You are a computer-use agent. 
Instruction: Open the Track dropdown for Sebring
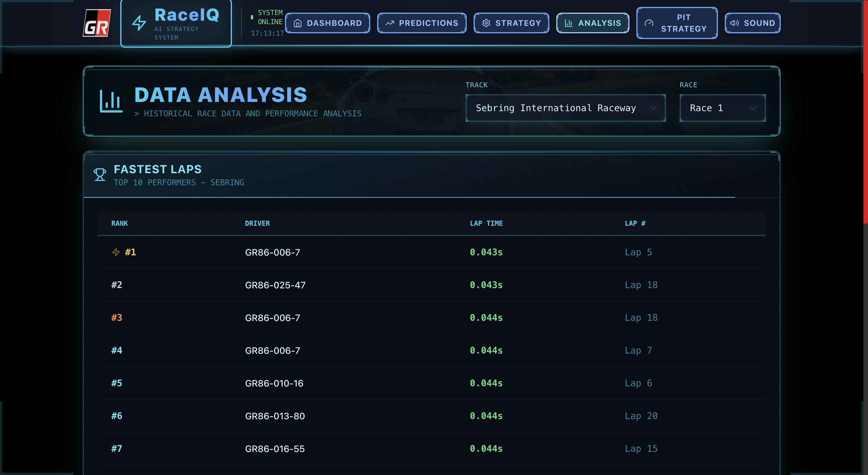(x=565, y=108)
